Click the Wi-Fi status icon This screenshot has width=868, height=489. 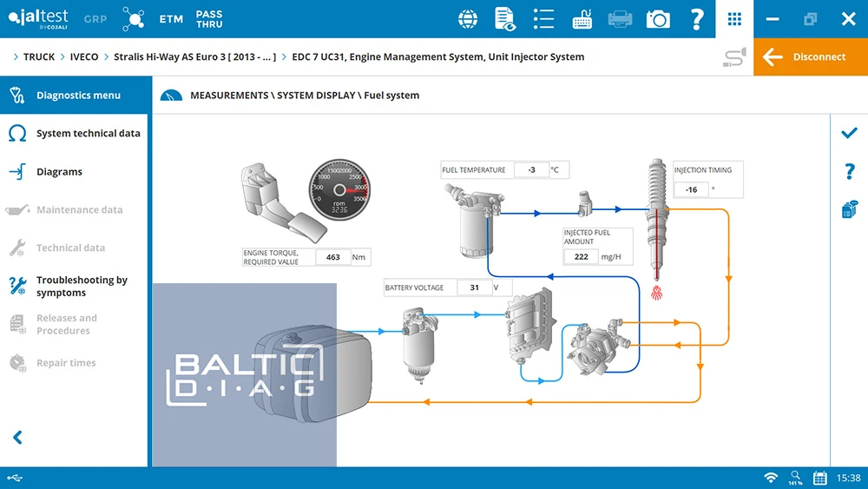click(x=771, y=478)
